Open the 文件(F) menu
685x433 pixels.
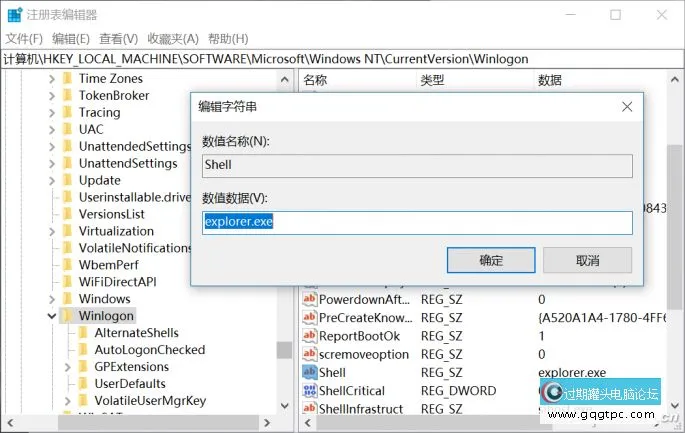point(25,38)
